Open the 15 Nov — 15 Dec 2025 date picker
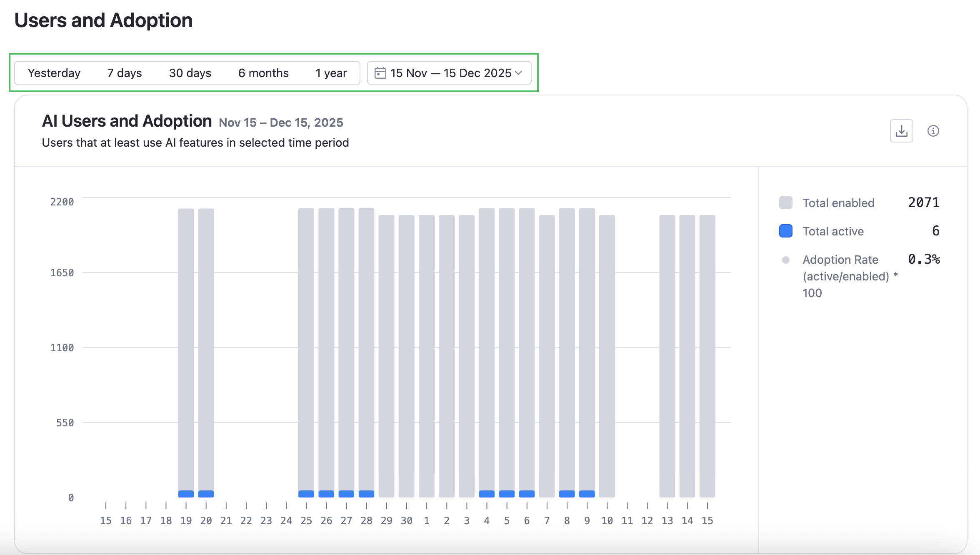Screen dimensions: 980x555 450,73
